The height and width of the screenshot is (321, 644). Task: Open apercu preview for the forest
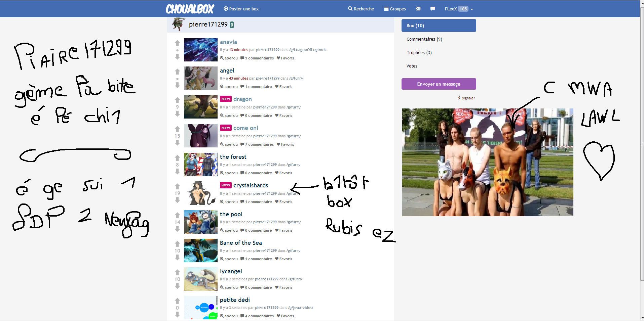[x=229, y=173]
